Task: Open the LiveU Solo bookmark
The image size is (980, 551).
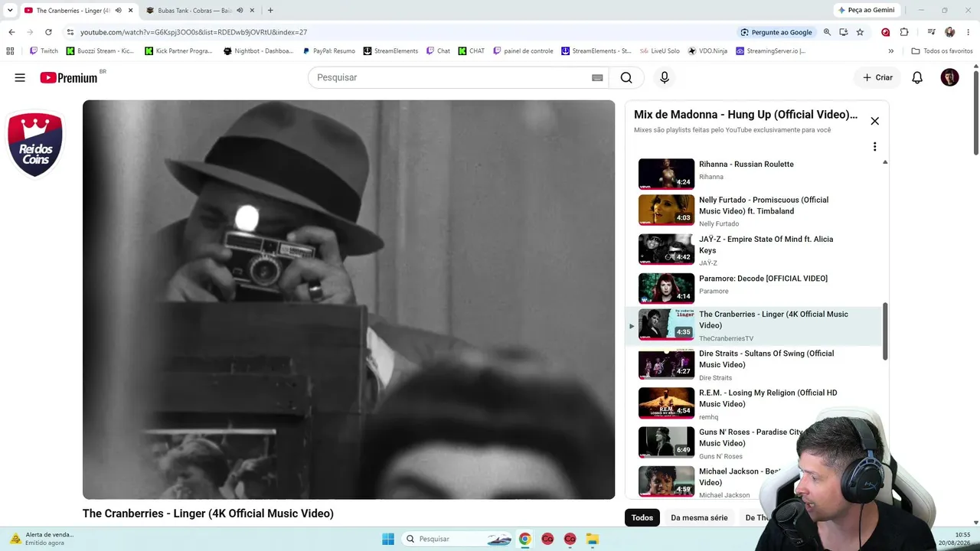Action: coord(659,51)
